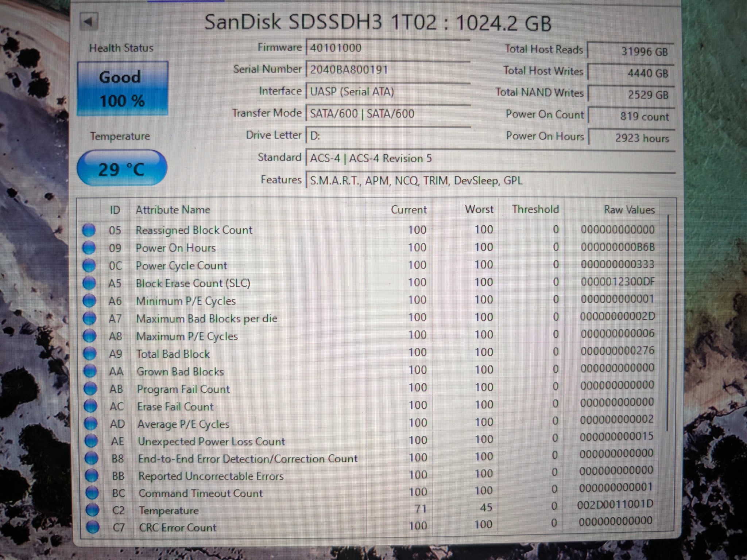Click current value 71 in Temperature row

421,509
